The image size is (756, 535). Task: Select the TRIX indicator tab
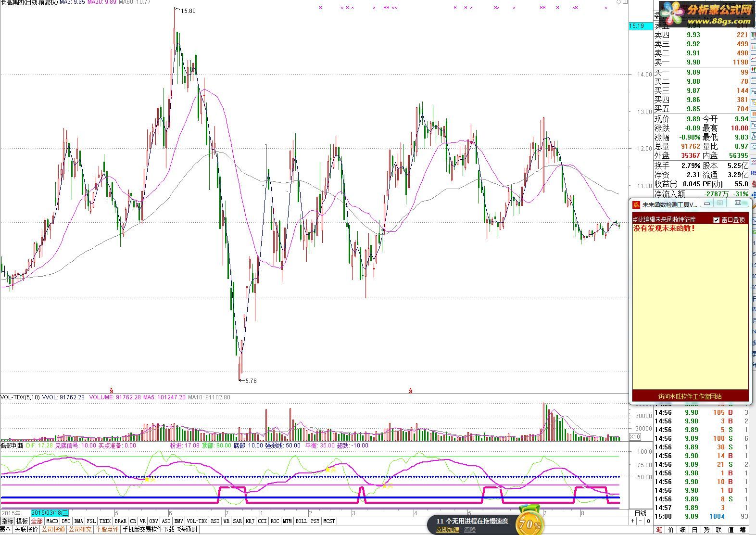coord(105,521)
